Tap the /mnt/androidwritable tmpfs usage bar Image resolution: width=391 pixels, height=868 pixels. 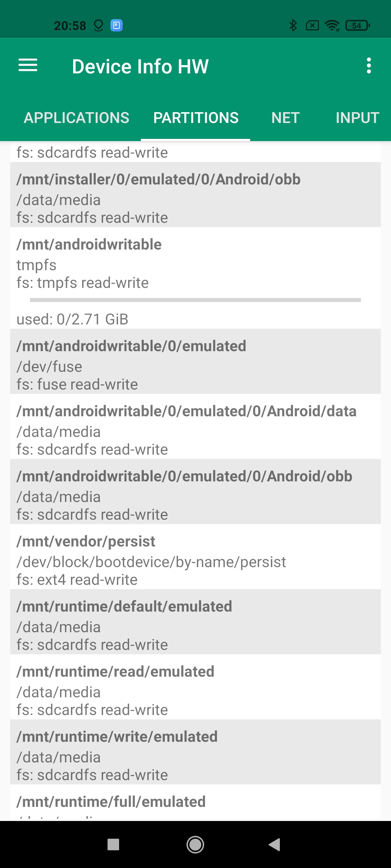(x=195, y=300)
